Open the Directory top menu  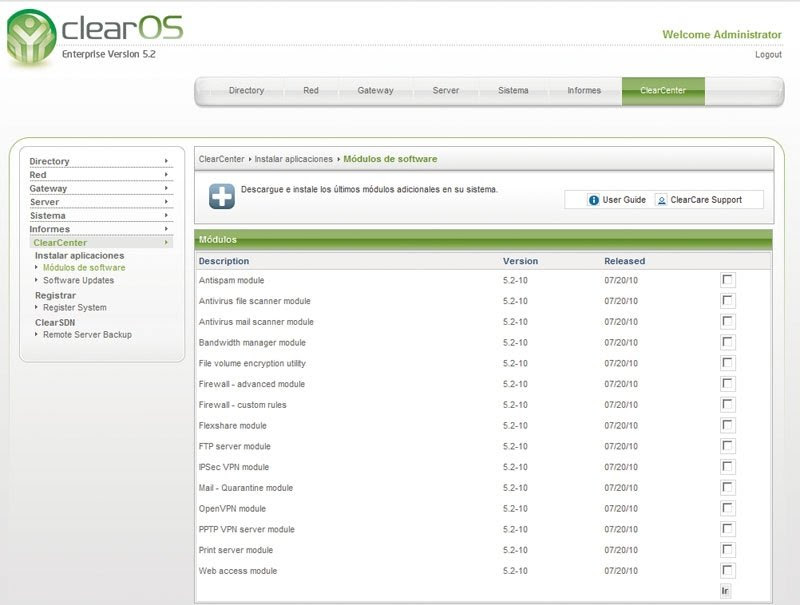246,90
